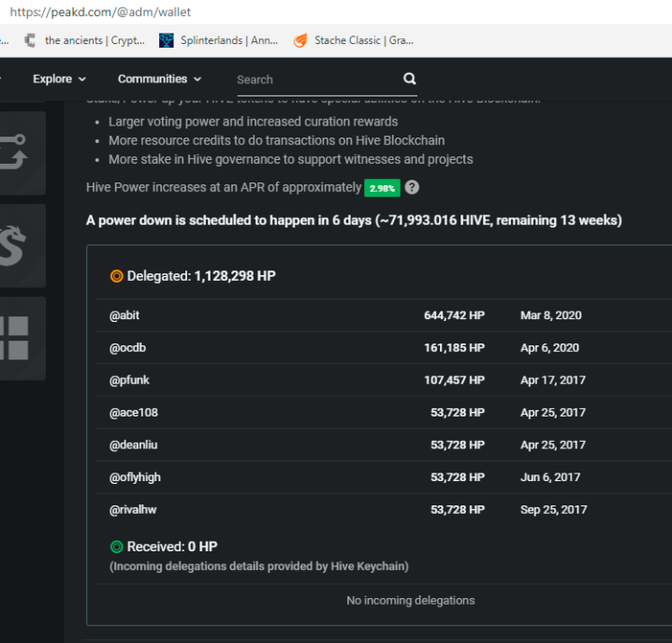Open the Stache Classic bookmark favicon
The height and width of the screenshot is (643, 672).
click(300, 40)
